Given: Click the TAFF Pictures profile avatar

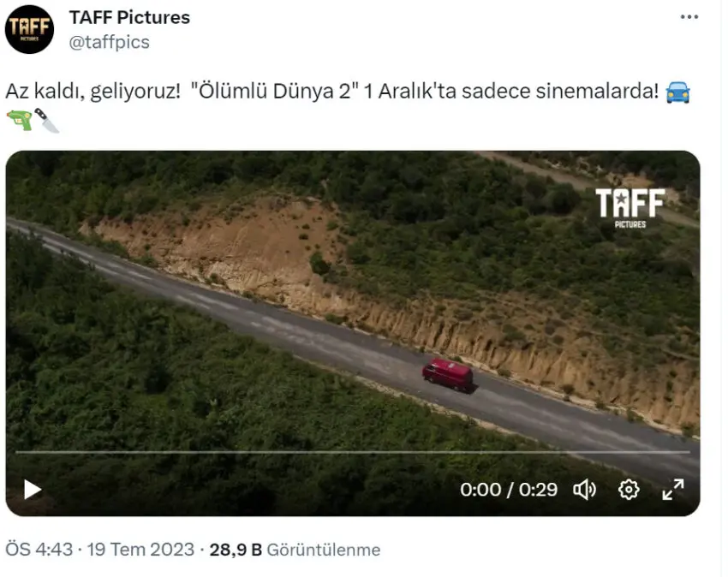Looking at the screenshot, I should [29, 29].
